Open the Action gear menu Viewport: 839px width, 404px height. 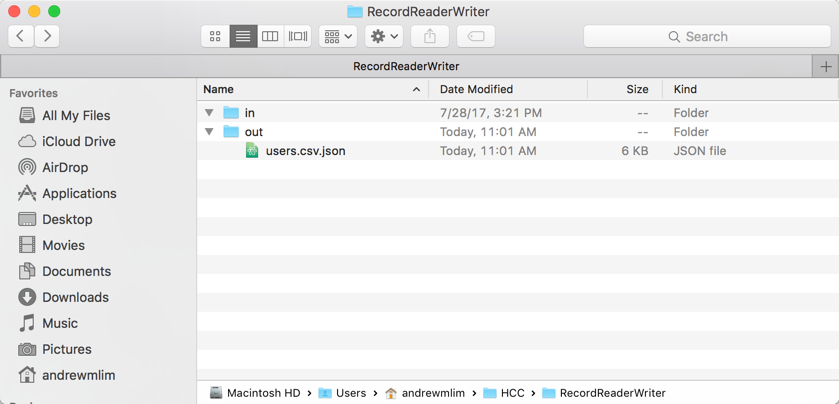384,36
